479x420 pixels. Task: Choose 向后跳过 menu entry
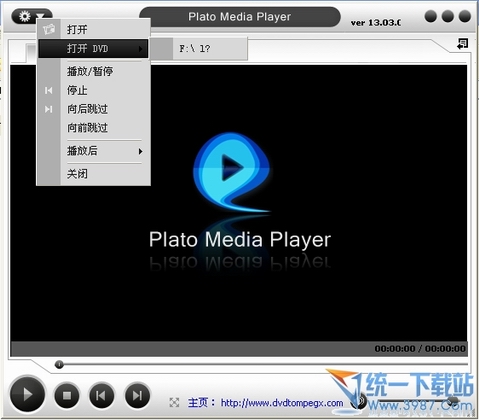(x=93, y=109)
